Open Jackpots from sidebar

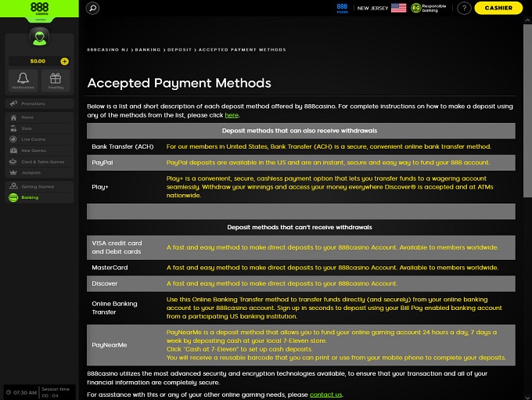(31, 173)
